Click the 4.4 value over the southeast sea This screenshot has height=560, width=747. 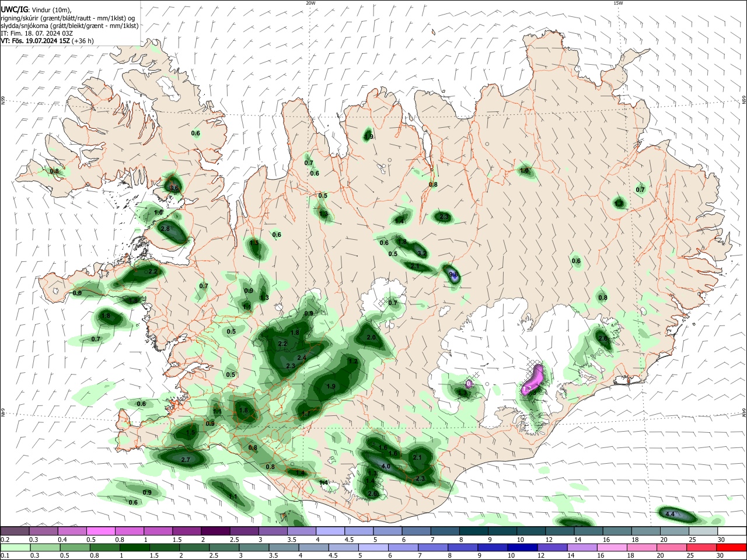[670, 514]
